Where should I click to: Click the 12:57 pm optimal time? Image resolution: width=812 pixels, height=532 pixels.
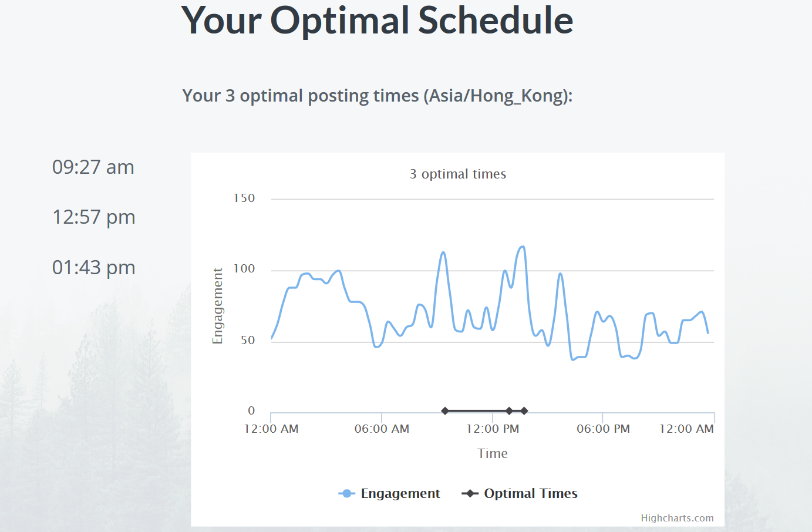(94, 217)
